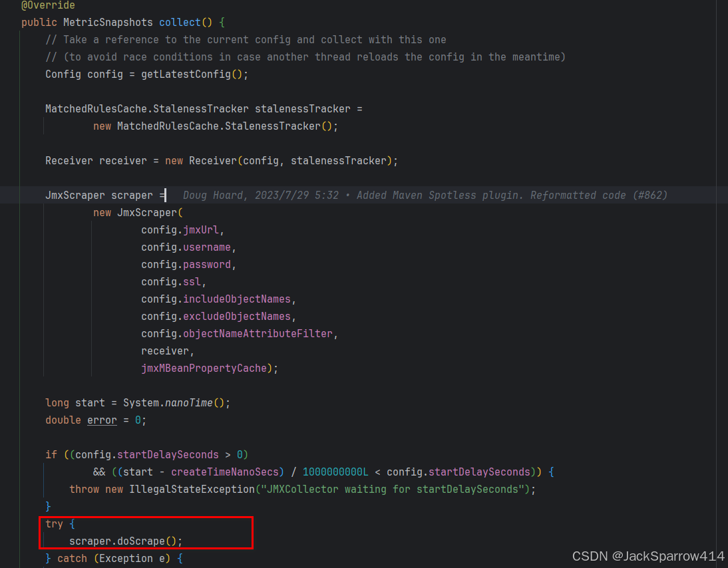Click the IllegalStateException class name
Image resolution: width=728 pixels, height=568 pixels.
[192, 490]
